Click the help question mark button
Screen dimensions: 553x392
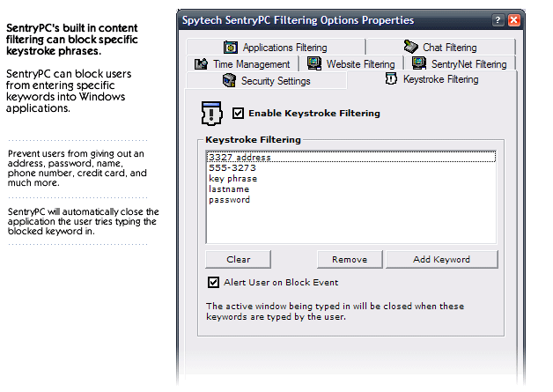(498, 20)
